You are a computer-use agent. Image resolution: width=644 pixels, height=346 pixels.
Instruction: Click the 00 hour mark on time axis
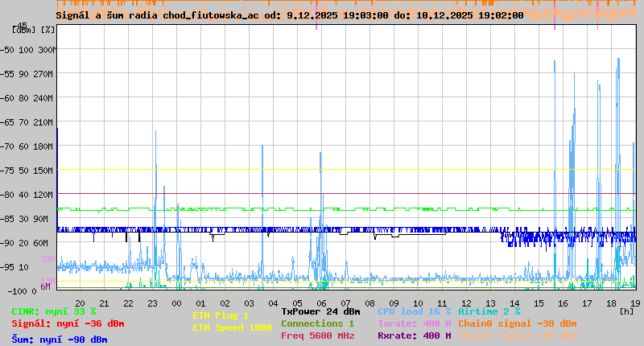coord(177,303)
